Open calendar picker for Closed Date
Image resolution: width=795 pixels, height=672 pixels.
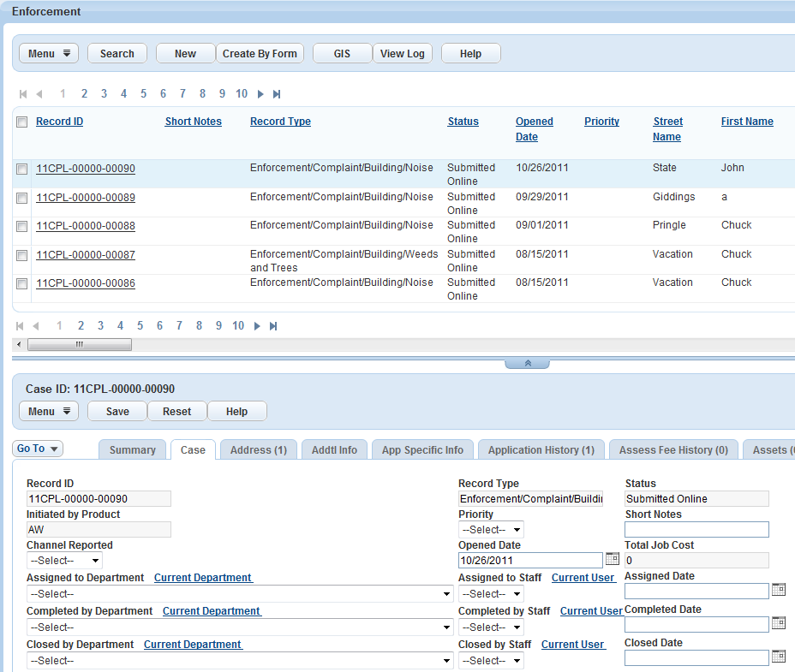(x=778, y=657)
